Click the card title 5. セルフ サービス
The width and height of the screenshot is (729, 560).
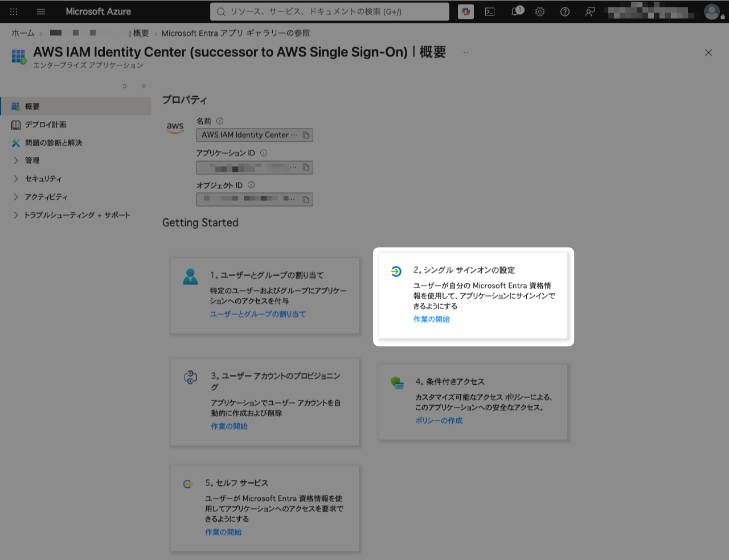pyautogui.click(x=236, y=483)
